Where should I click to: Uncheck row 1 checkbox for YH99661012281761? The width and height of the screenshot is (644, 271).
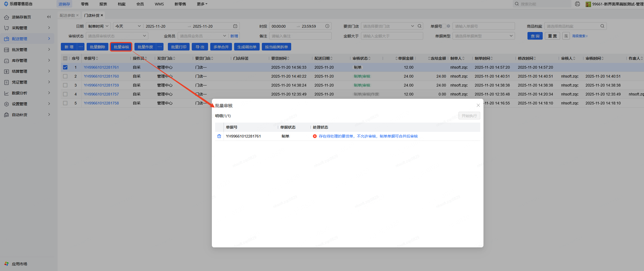[65, 67]
